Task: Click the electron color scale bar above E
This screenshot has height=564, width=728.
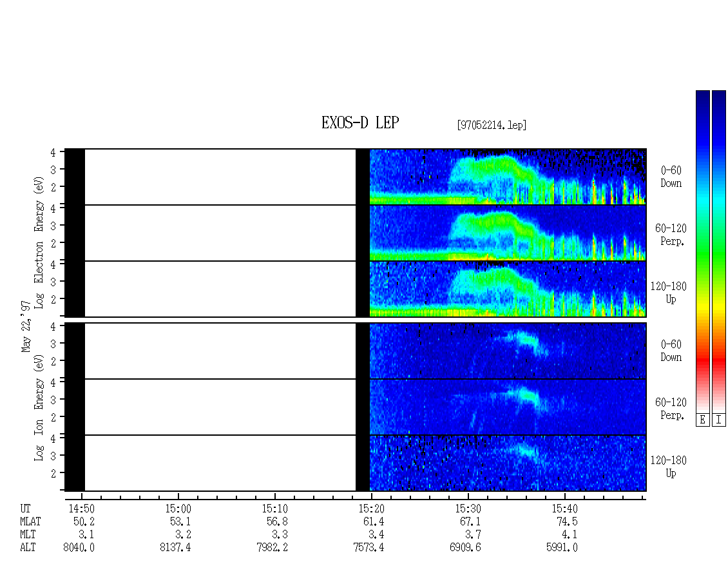Action: click(x=702, y=251)
